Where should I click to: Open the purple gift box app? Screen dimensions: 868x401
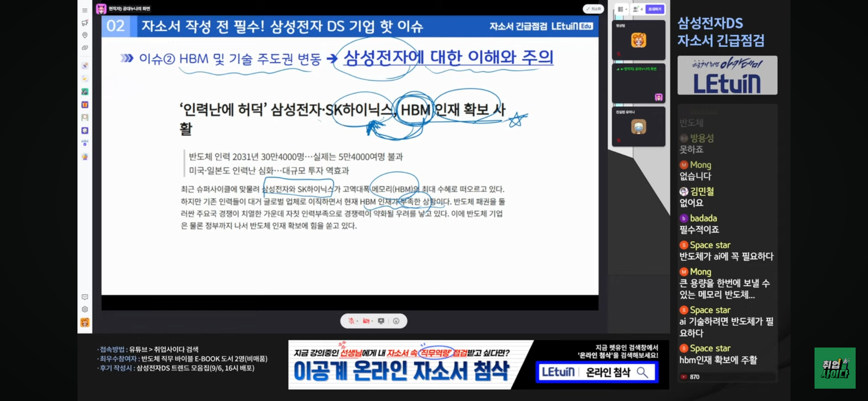tap(85, 105)
